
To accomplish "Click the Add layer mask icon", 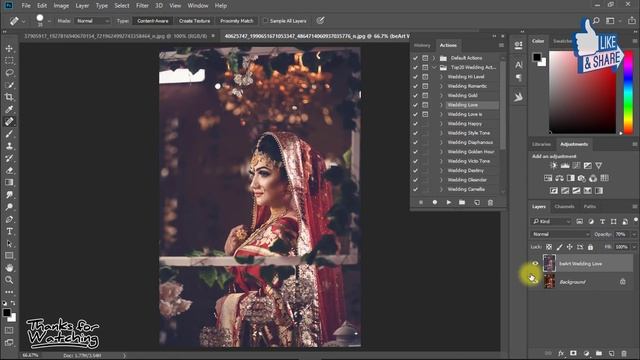I will [573, 353].
